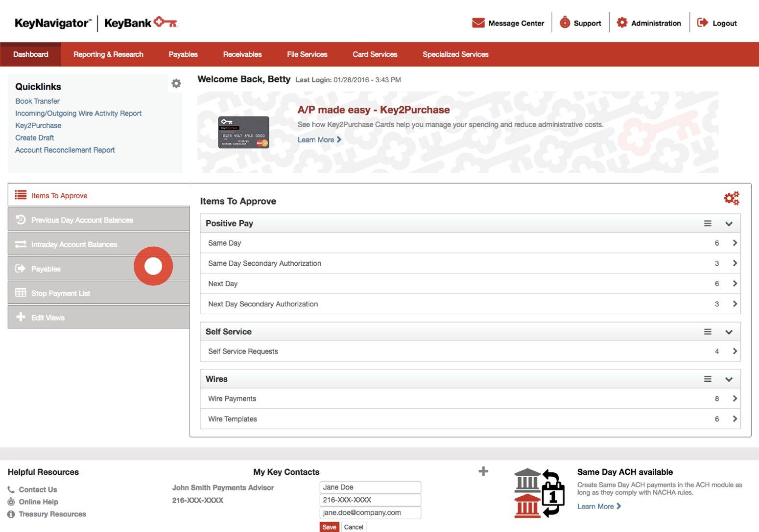
Task: Click Intraday Account Balances arrows icon
Action: [21, 244]
